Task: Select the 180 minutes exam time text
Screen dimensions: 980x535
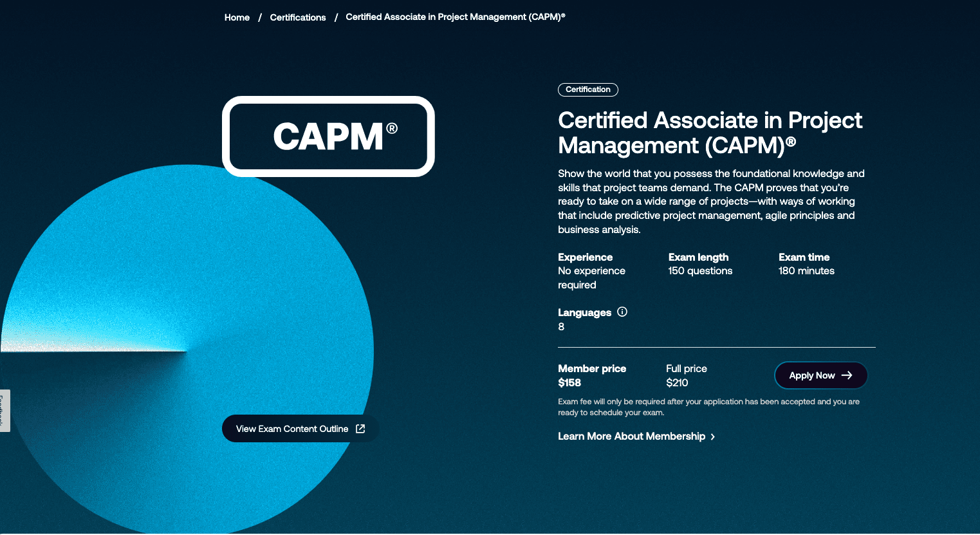Action: [806, 271]
